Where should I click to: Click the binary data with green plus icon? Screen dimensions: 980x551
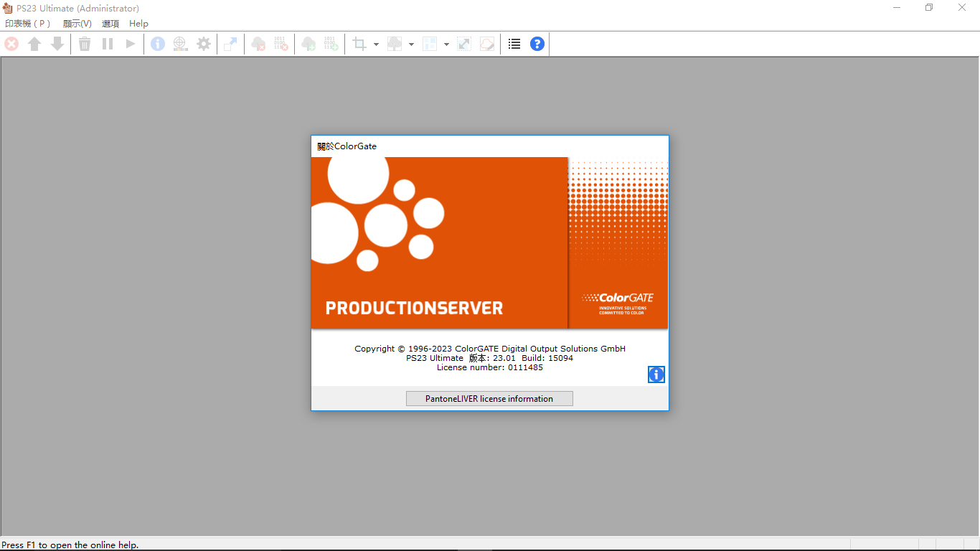[x=331, y=44]
